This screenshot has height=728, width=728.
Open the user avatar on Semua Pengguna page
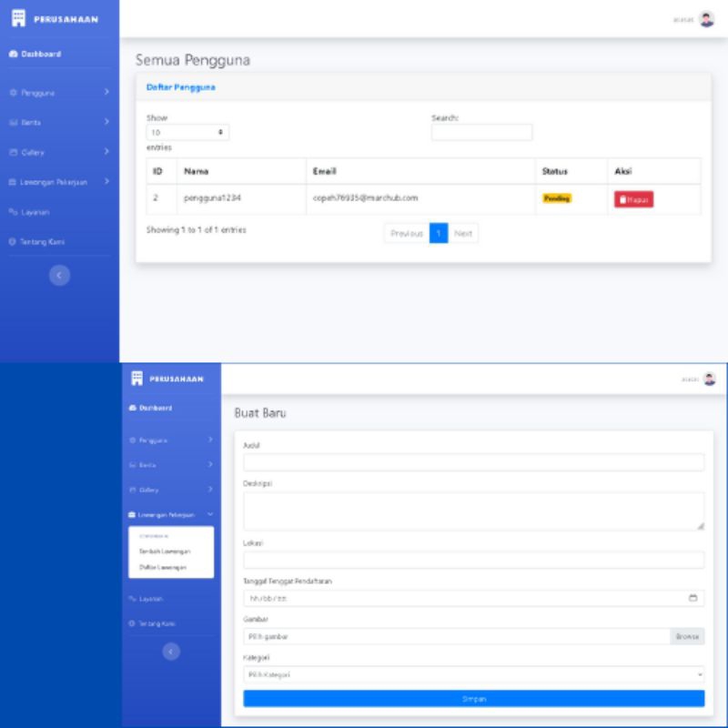[707, 19]
